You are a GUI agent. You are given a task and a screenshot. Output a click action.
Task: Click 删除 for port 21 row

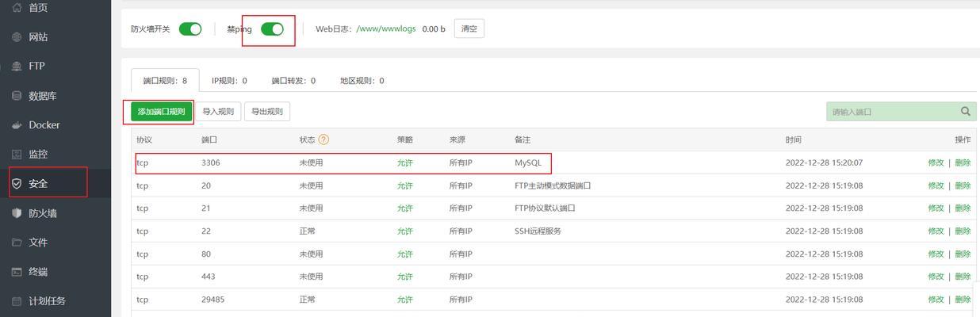(963, 208)
